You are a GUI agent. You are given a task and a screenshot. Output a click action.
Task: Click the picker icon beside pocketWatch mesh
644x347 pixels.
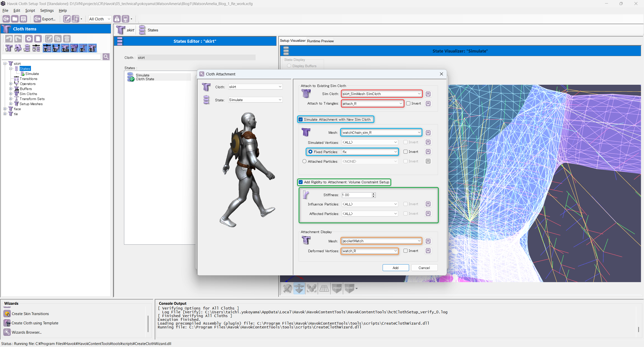point(428,241)
